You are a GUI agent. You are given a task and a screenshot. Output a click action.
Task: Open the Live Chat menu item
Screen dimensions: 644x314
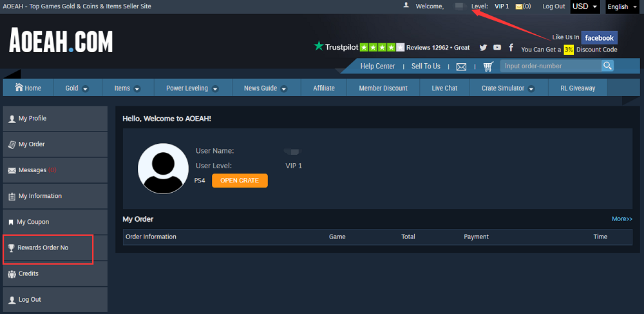pos(444,88)
